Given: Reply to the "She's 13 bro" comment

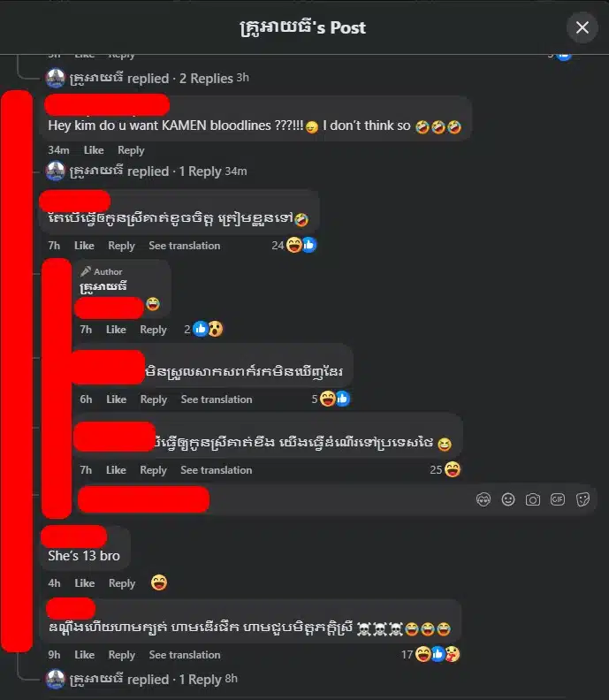Looking at the screenshot, I should (122, 583).
